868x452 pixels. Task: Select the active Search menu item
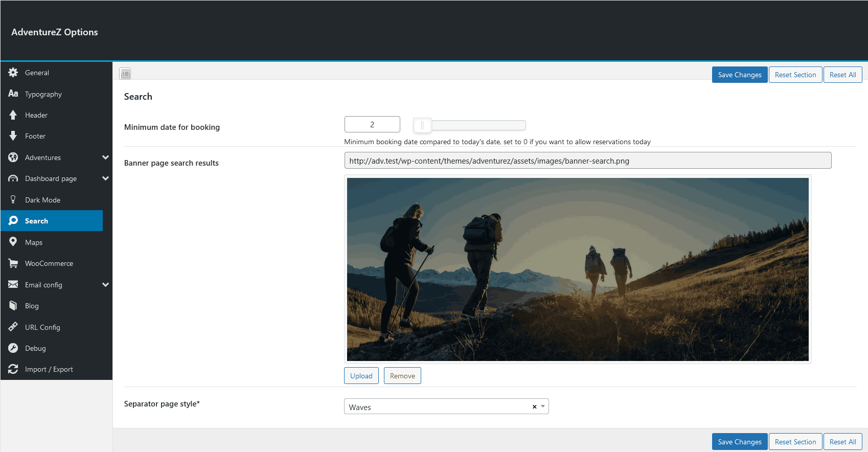pos(52,221)
